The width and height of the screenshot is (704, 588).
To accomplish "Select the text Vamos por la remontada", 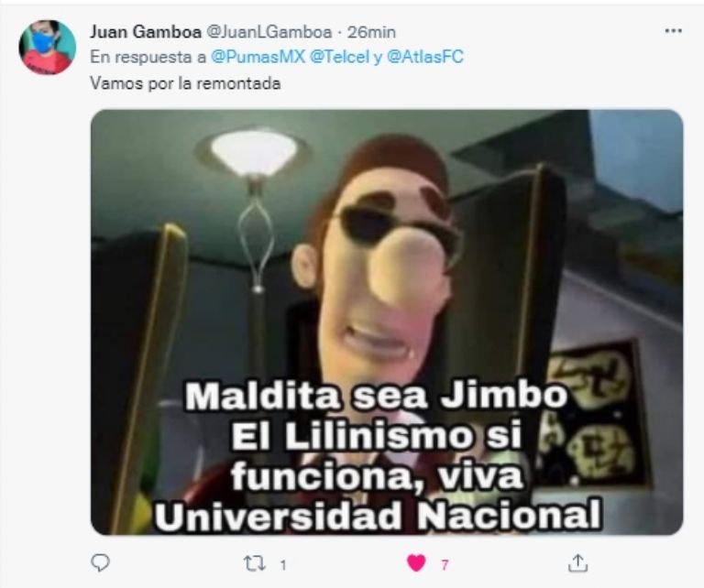I will click(185, 83).
